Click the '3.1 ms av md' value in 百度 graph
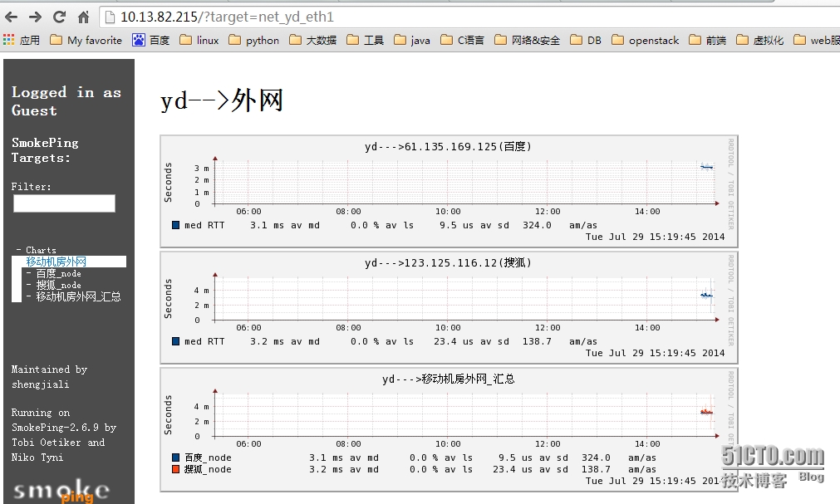 coord(284,226)
